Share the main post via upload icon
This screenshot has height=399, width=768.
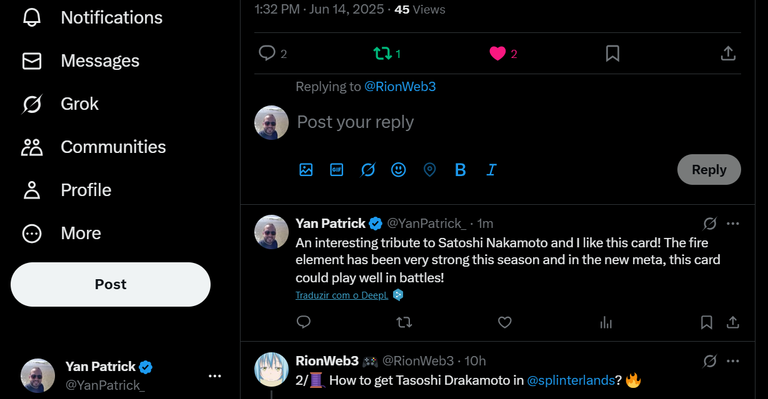(728, 53)
